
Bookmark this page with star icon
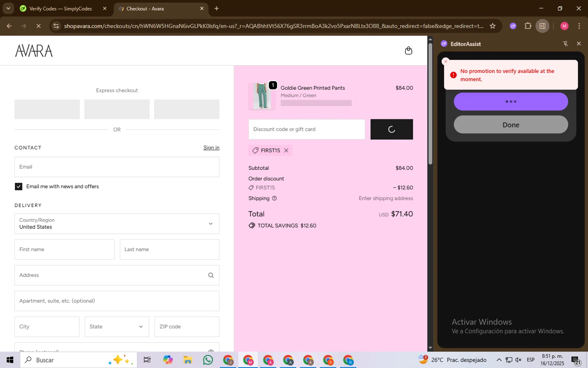pos(493,26)
